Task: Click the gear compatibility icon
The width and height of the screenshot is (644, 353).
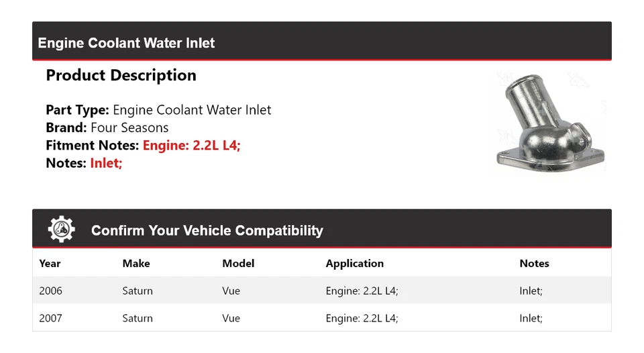Action: point(61,230)
